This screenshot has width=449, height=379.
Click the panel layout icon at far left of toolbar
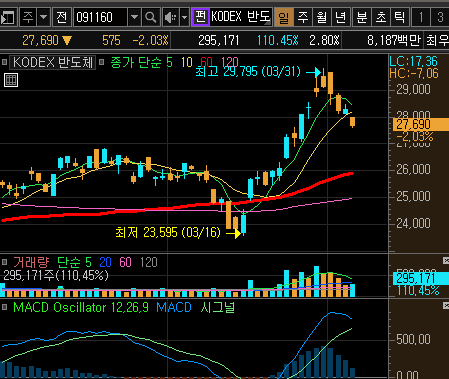pyautogui.click(x=8, y=17)
